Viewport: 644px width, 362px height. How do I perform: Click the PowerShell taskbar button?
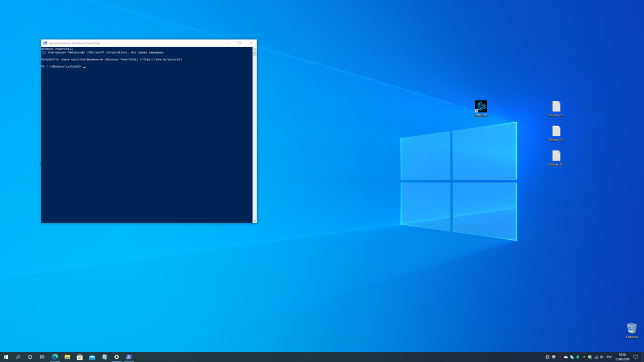[129, 357]
